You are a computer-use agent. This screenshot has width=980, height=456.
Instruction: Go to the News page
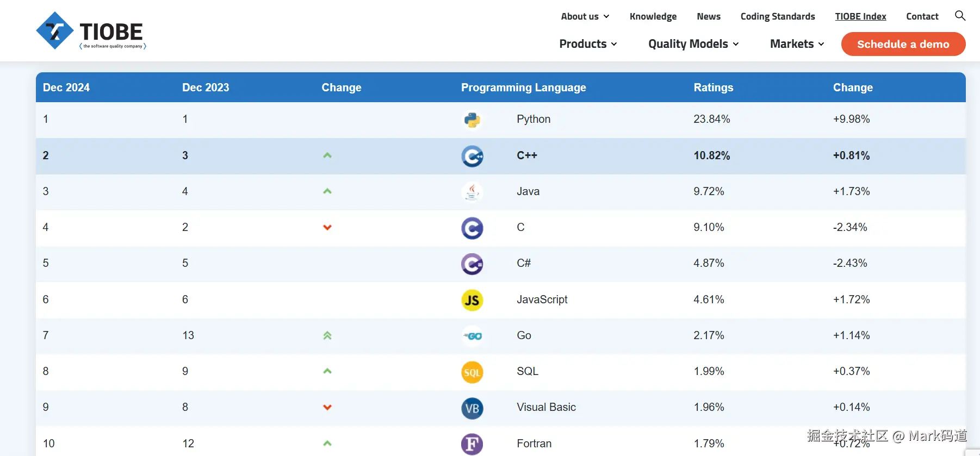click(x=708, y=16)
